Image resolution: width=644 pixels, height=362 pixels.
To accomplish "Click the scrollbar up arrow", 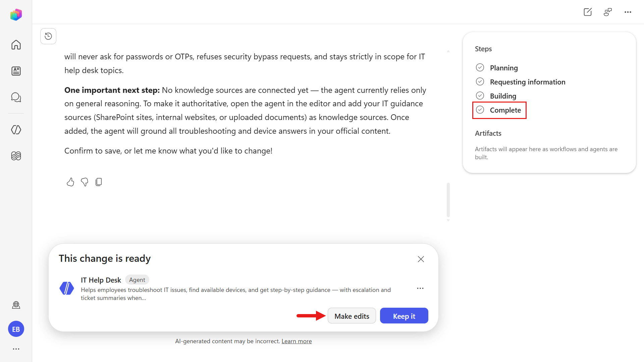I will point(448,51).
